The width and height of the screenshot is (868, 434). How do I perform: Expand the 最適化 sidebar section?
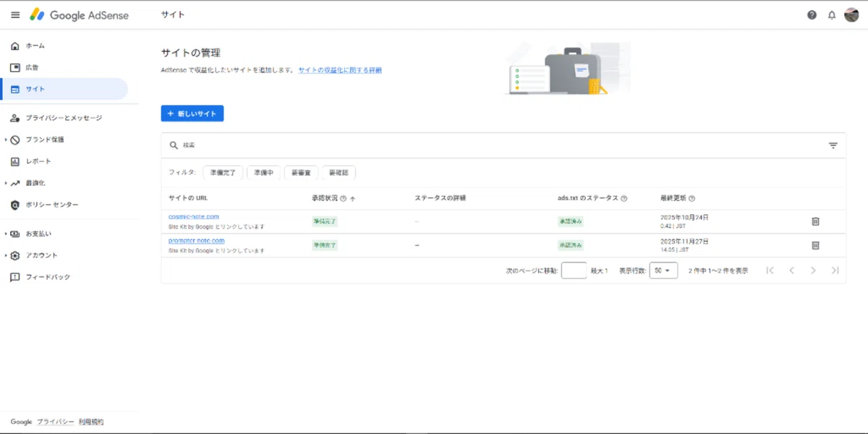[5, 183]
